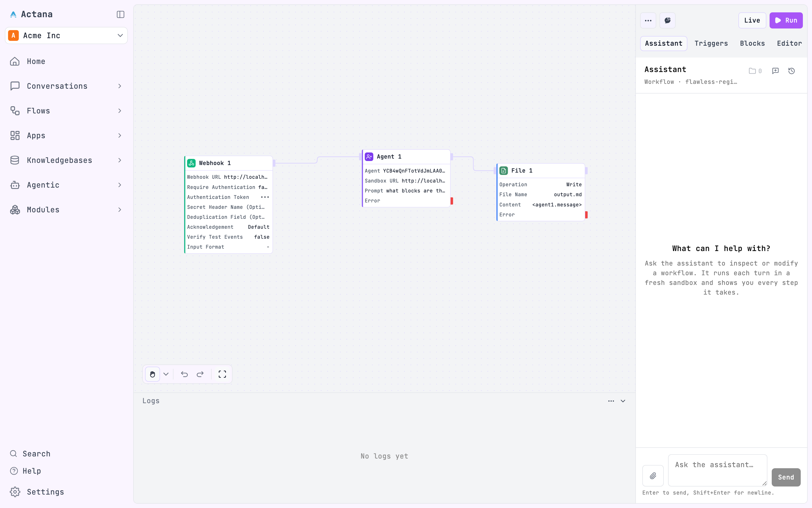The width and height of the screenshot is (812, 508).
Task: Click the File 1 node icon
Action: point(504,171)
